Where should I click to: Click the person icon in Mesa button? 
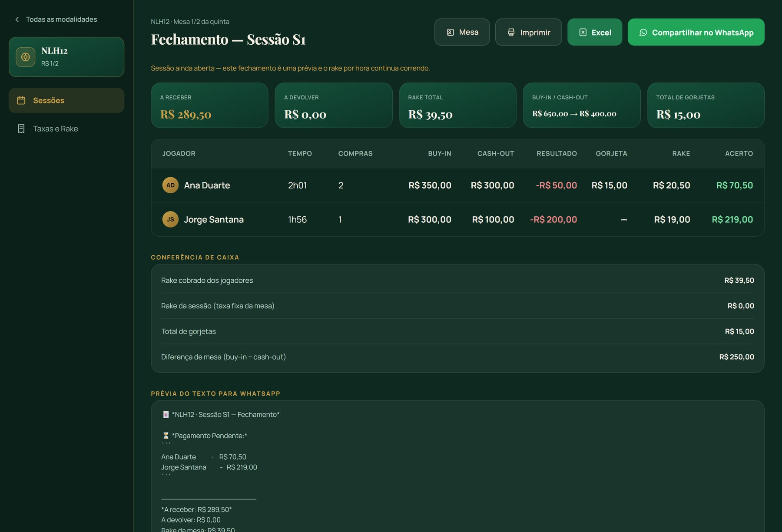point(451,33)
